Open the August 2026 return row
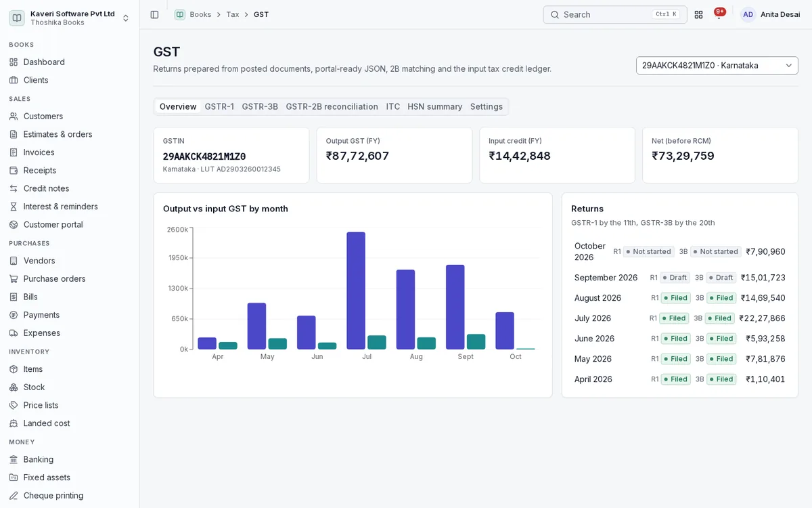Image resolution: width=812 pixels, height=508 pixels. click(x=679, y=298)
